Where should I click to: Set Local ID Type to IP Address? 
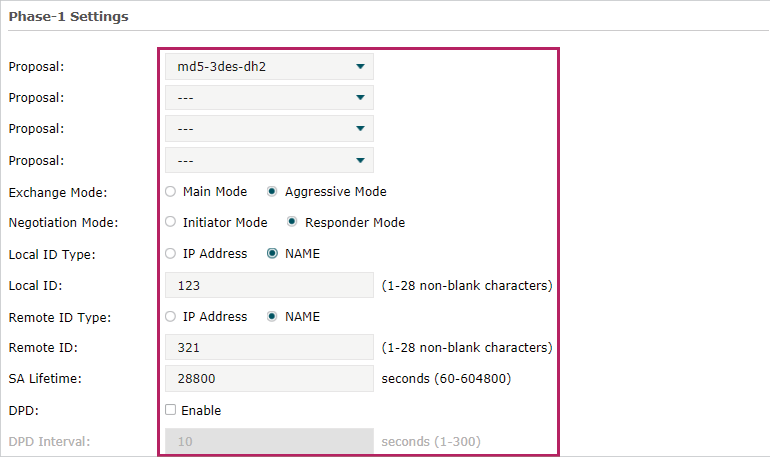(172, 254)
